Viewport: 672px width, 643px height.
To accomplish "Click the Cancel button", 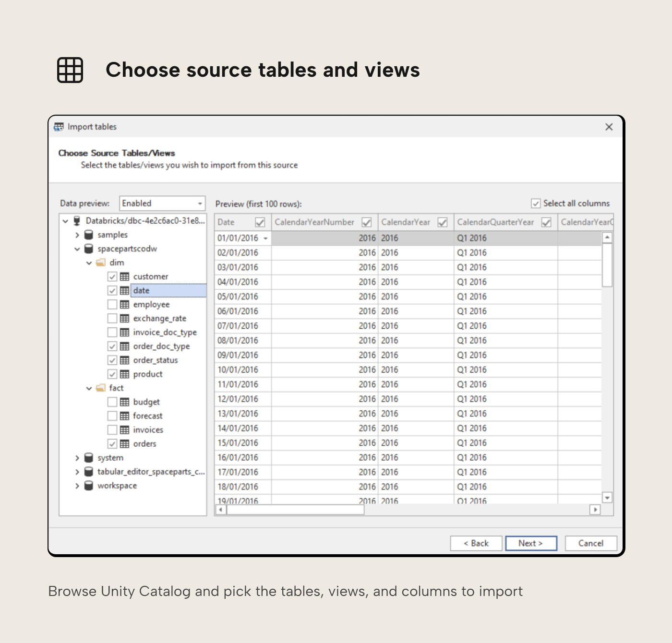I will click(x=591, y=543).
